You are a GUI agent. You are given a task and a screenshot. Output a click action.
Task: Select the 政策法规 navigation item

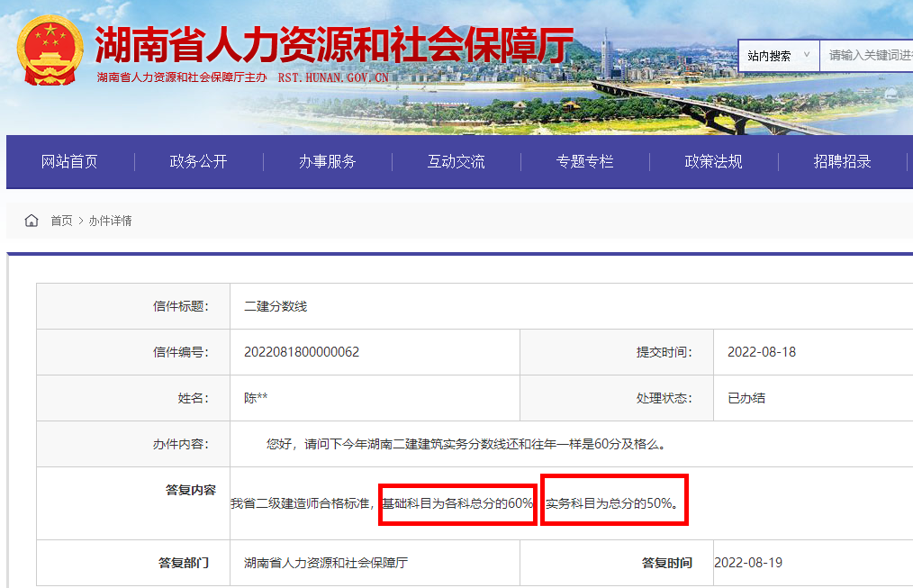click(x=713, y=162)
